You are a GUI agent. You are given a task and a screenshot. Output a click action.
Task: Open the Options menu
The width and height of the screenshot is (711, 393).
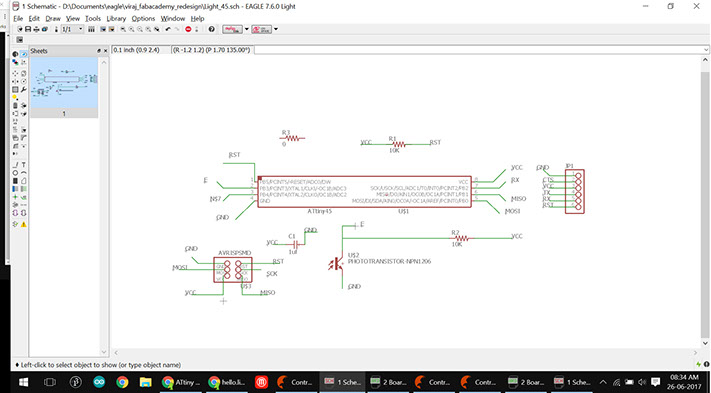click(x=143, y=19)
